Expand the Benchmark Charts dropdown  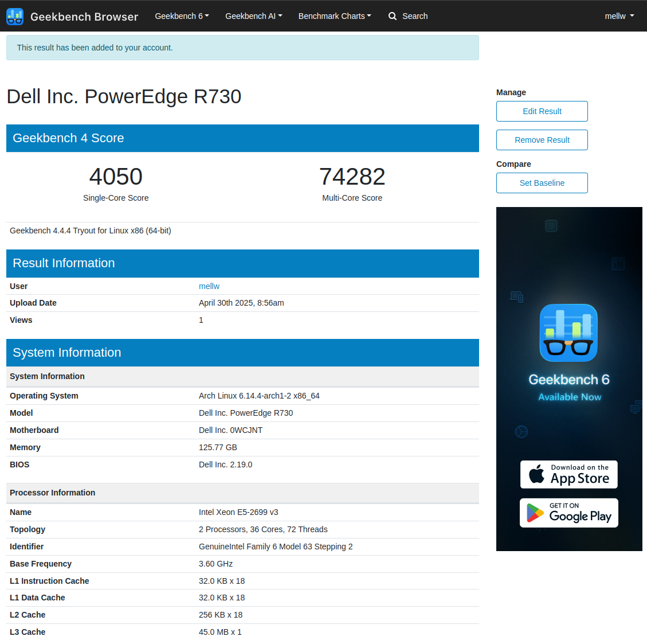[335, 16]
